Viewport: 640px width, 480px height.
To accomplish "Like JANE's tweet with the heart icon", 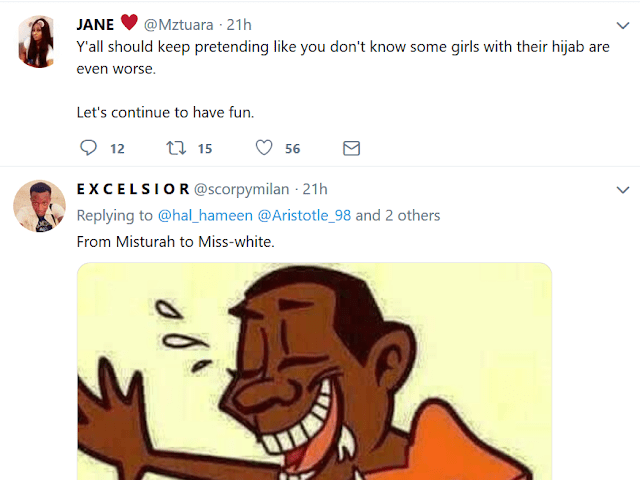I will point(264,148).
